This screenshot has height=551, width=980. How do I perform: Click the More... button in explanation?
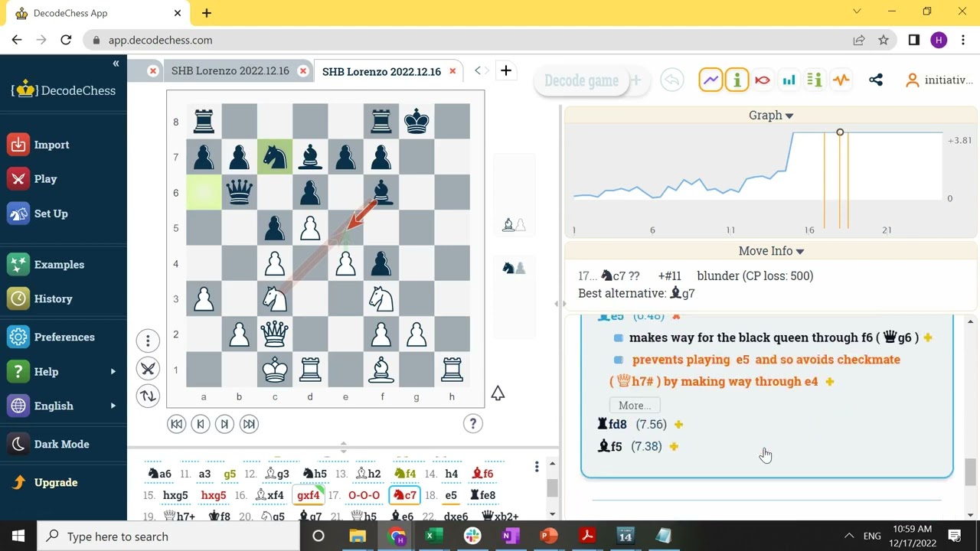(x=635, y=406)
